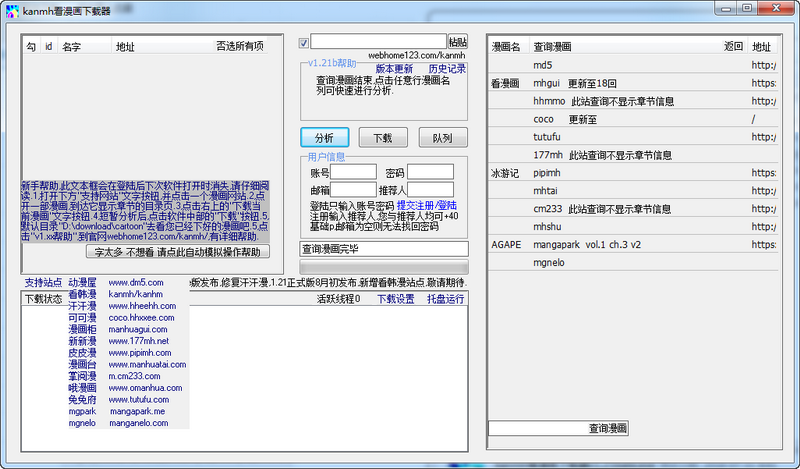
Task: Open kanmh/kanhm site link
Action: point(136,294)
